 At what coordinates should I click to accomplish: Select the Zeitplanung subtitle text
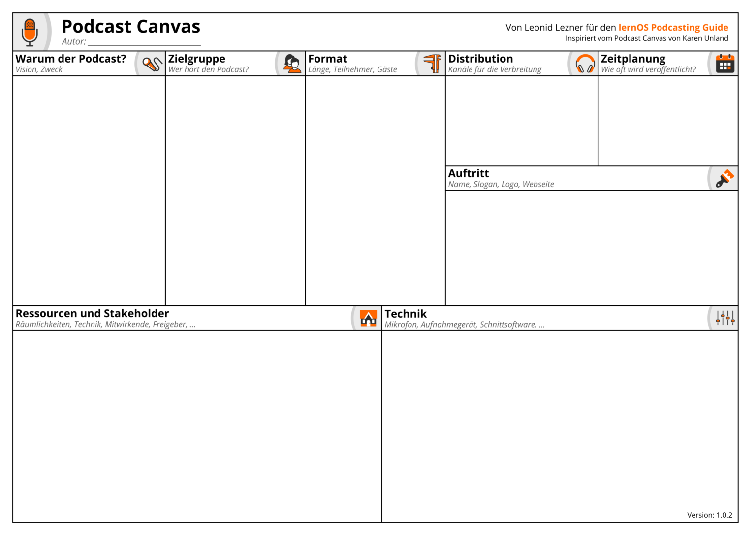coord(648,70)
